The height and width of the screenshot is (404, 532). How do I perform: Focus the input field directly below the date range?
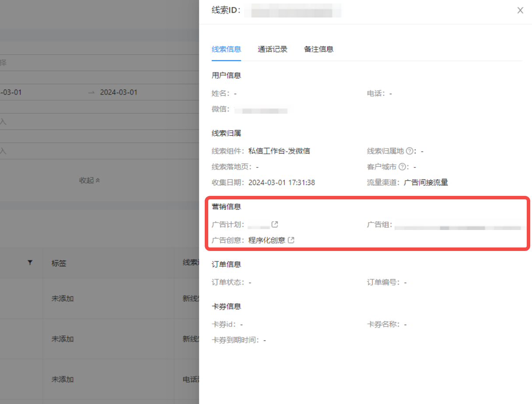87,122
